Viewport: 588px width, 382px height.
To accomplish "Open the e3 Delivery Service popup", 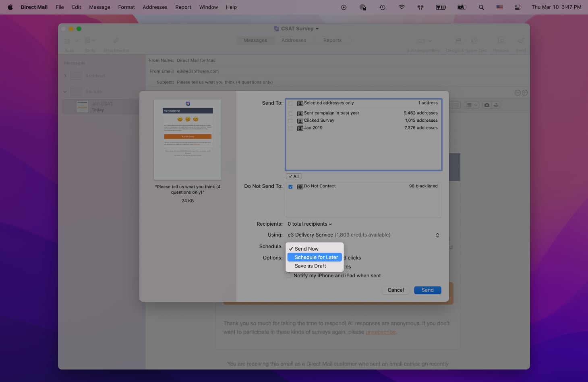I will pyautogui.click(x=364, y=235).
